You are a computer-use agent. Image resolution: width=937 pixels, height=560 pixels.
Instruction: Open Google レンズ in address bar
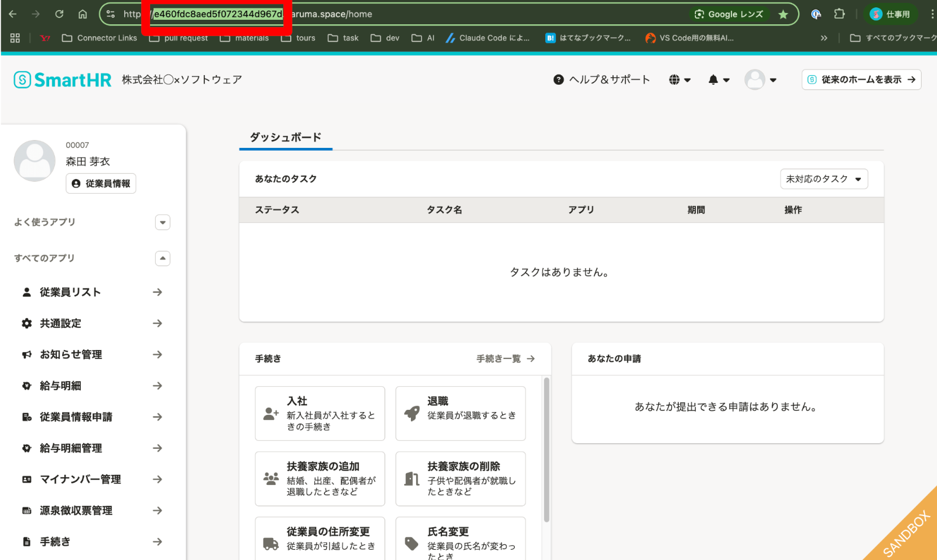tap(729, 15)
